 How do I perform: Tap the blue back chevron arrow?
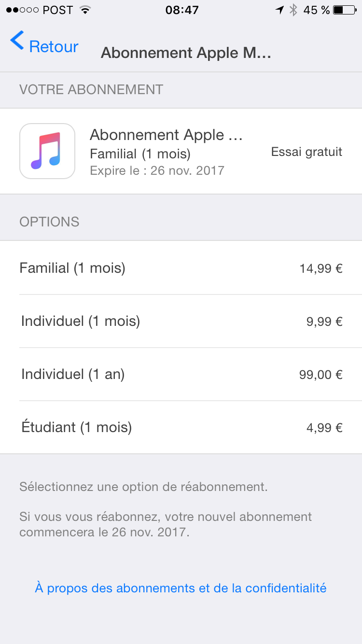(17, 41)
